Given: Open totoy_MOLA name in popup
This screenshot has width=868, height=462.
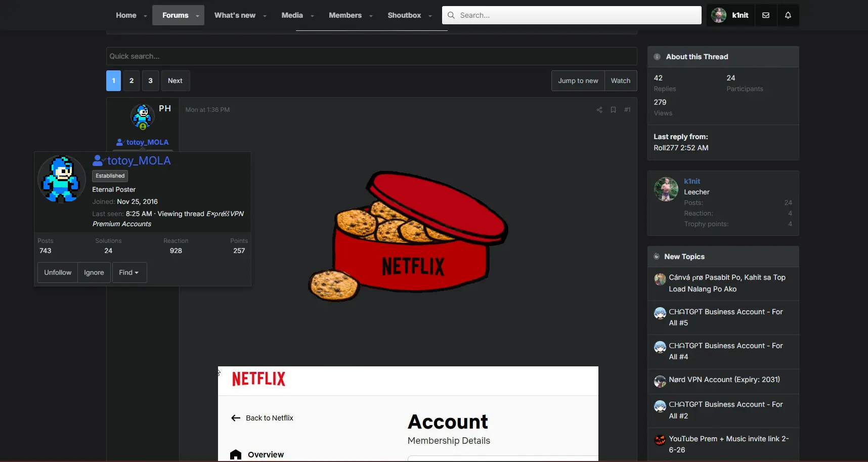Looking at the screenshot, I should tap(139, 160).
